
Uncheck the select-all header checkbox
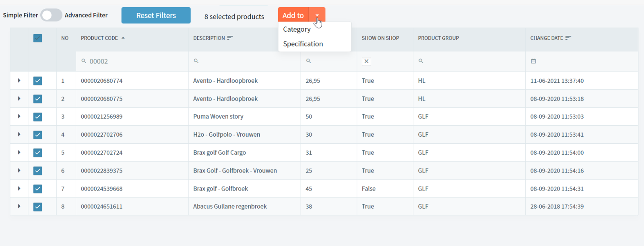click(38, 38)
